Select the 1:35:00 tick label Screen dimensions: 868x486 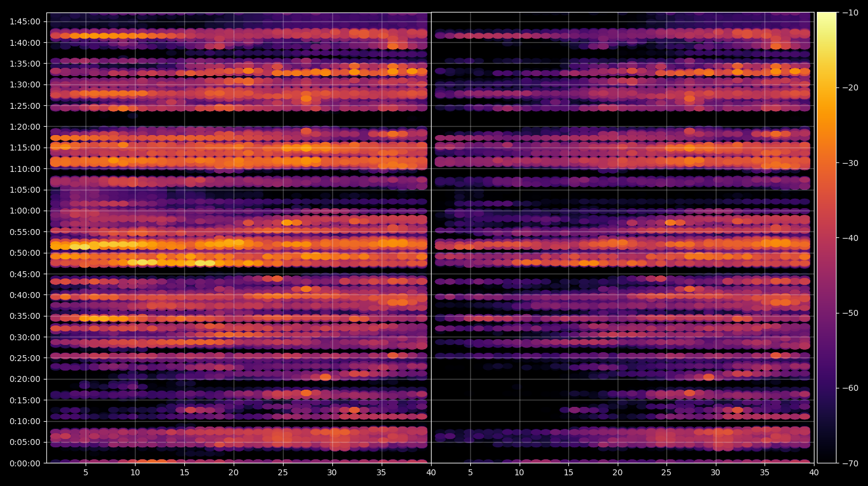pos(25,64)
